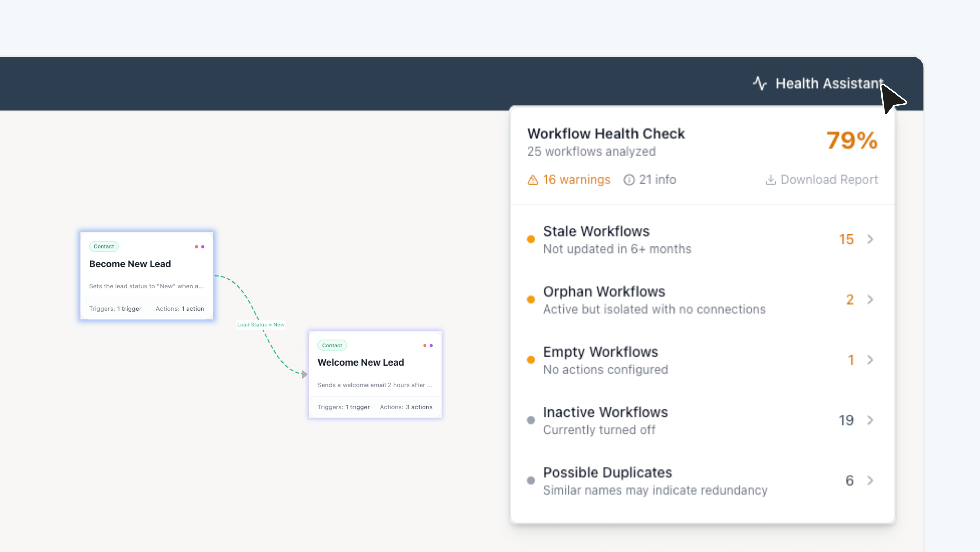Click the pink dot on Welcome New Lead card
The width and height of the screenshot is (980, 552).
(x=425, y=345)
